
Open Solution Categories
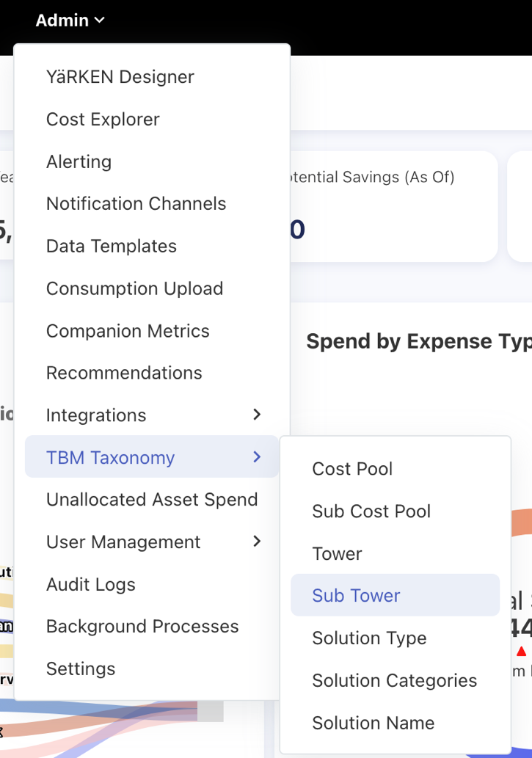click(x=395, y=680)
